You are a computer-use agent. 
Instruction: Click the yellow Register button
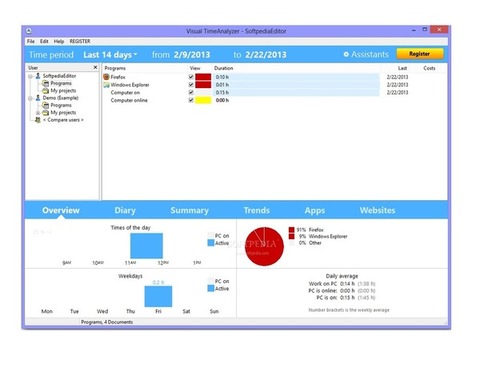pyautogui.click(x=420, y=54)
